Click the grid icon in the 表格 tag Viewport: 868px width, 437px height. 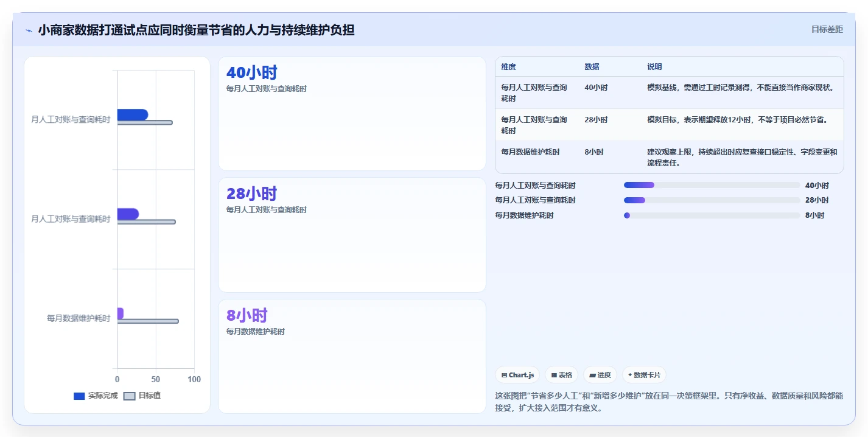555,376
